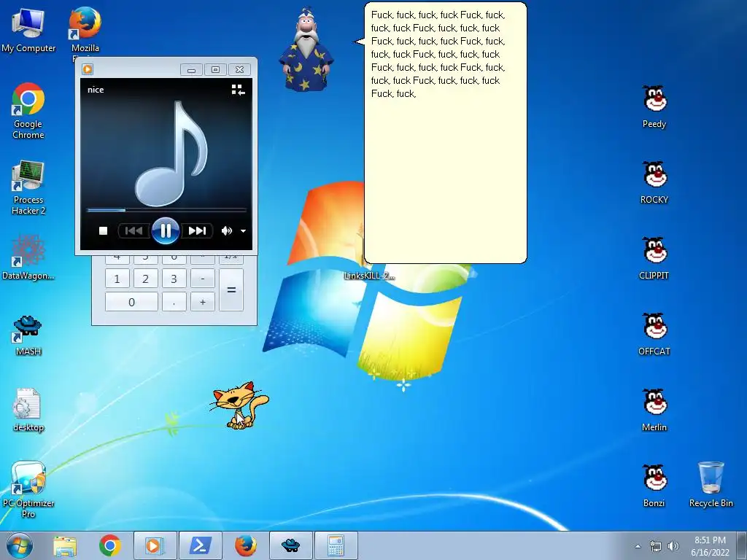Open the Recycle Bin

click(x=711, y=484)
